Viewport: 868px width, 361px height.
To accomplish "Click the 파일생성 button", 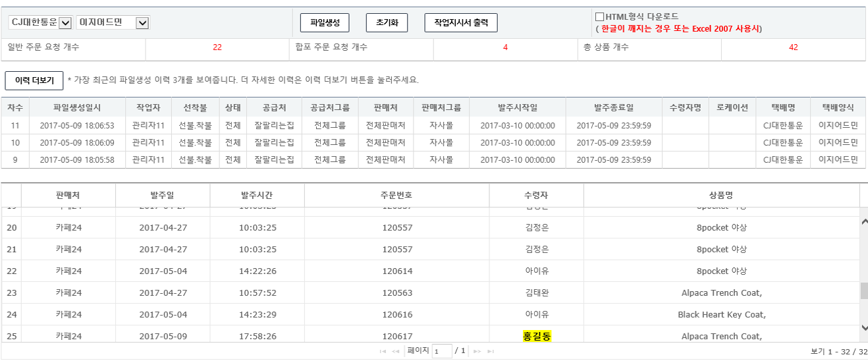I will pyautogui.click(x=324, y=22).
